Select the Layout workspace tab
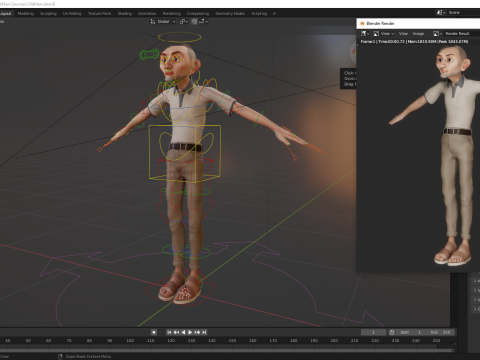 pos(6,13)
